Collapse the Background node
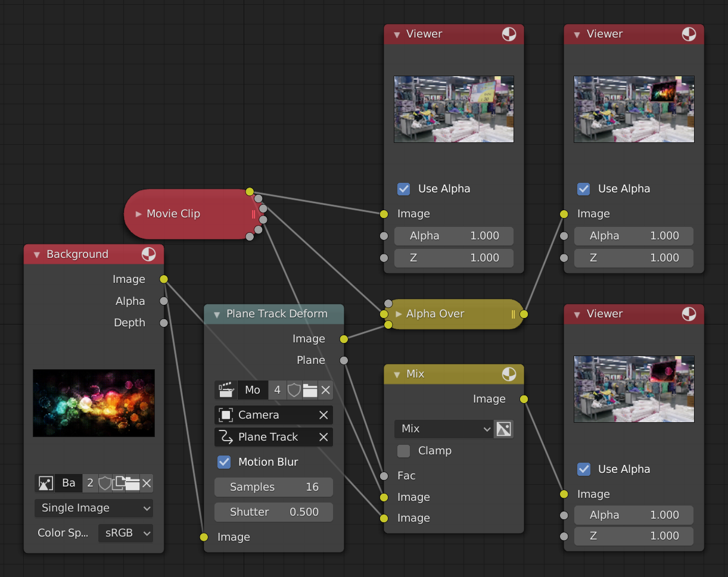 pyautogui.click(x=36, y=255)
